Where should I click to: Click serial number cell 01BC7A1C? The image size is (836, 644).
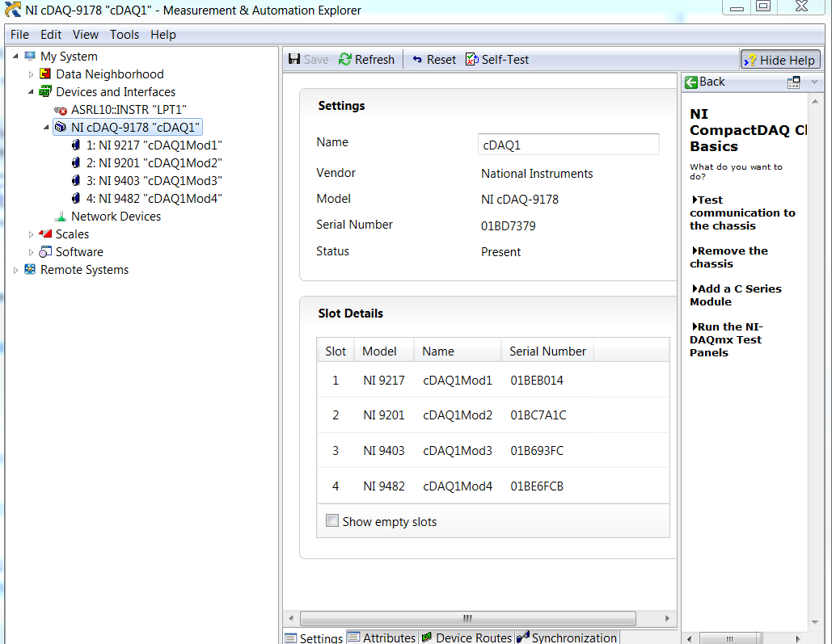click(x=538, y=415)
